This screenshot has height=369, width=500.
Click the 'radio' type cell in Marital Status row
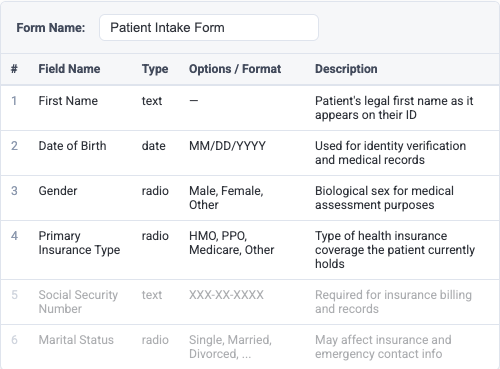(155, 340)
